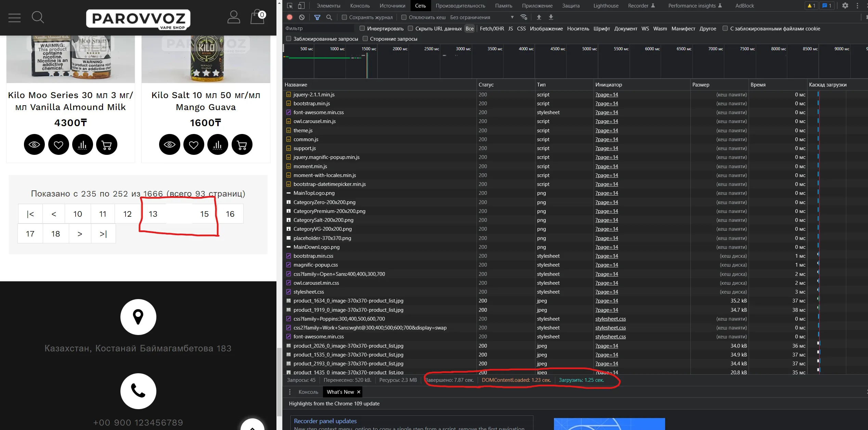Screen dimensions: 868x430
Task: Check the Сторонние запросы checkbox
Action: click(365, 39)
